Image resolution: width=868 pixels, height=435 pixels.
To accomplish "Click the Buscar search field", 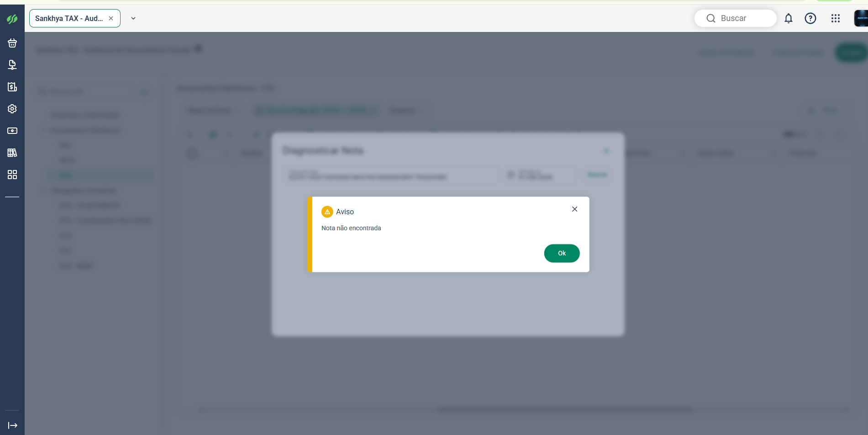I will 735,18.
